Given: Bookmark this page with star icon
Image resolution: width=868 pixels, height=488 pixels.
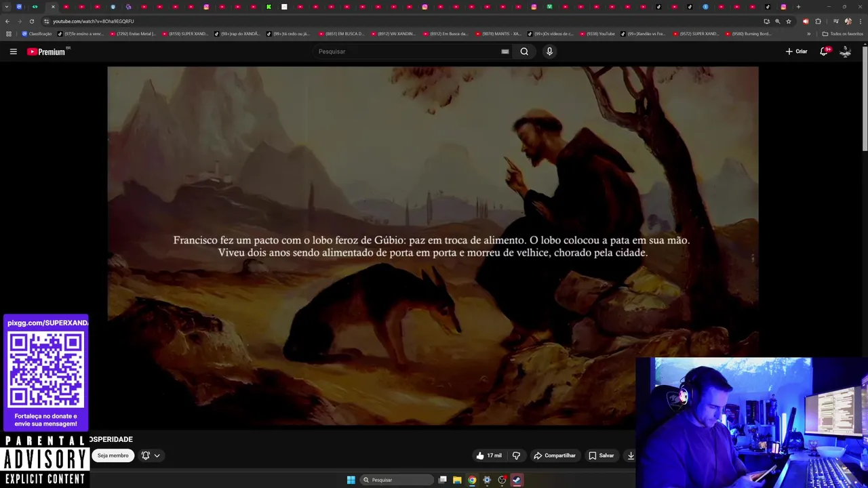Looking at the screenshot, I should [788, 21].
